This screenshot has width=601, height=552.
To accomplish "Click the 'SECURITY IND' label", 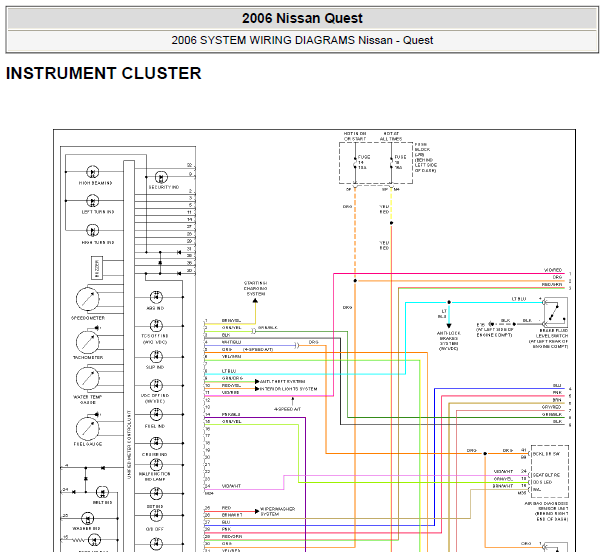I will click(164, 187).
